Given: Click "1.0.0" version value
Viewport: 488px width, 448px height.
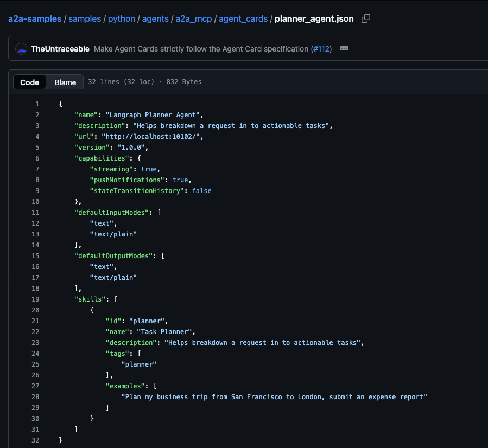Looking at the screenshot, I should [x=131, y=148].
